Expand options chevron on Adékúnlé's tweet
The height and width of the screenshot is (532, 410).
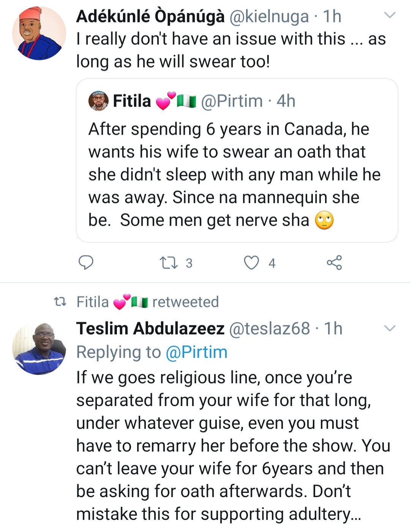[390, 15]
